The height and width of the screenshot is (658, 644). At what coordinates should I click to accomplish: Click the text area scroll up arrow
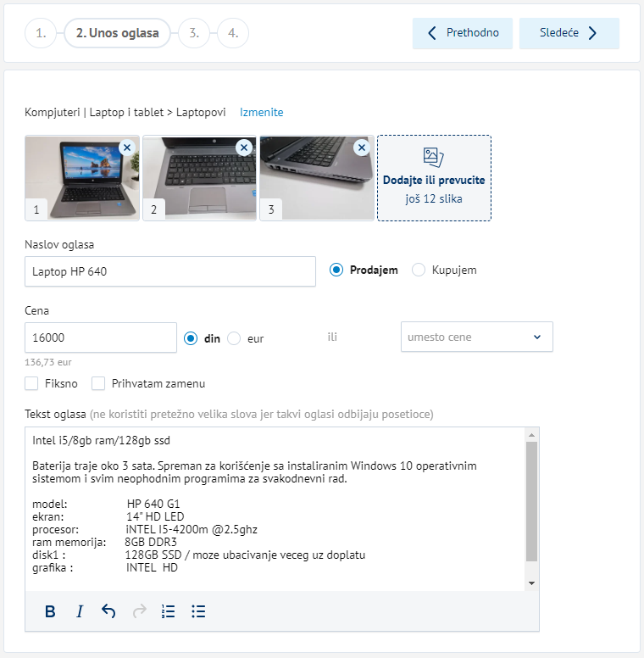click(x=531, y=435)
